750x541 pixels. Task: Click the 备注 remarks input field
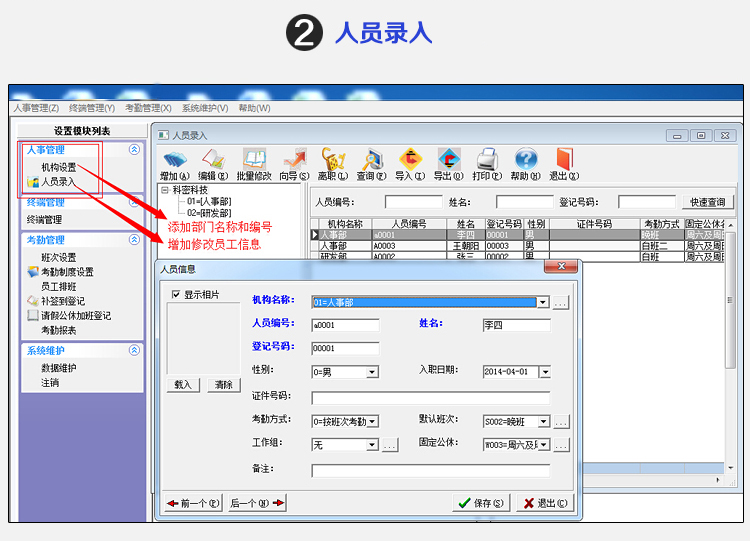tap(430, 470)
